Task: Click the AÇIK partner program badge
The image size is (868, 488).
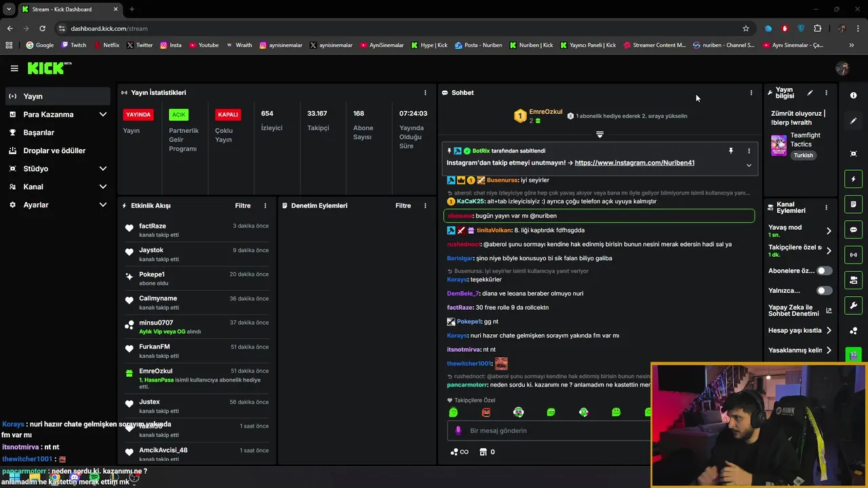Action: tap(178, 115)
